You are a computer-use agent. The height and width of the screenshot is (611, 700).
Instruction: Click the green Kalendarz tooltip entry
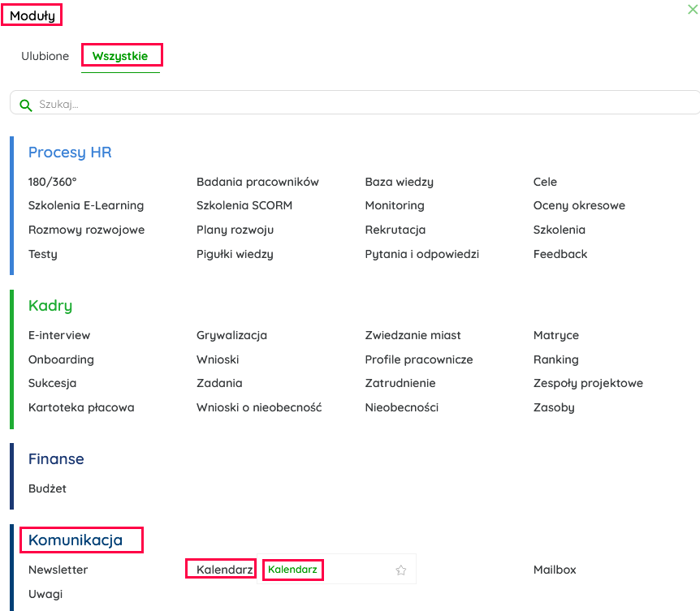coord(292,570)
